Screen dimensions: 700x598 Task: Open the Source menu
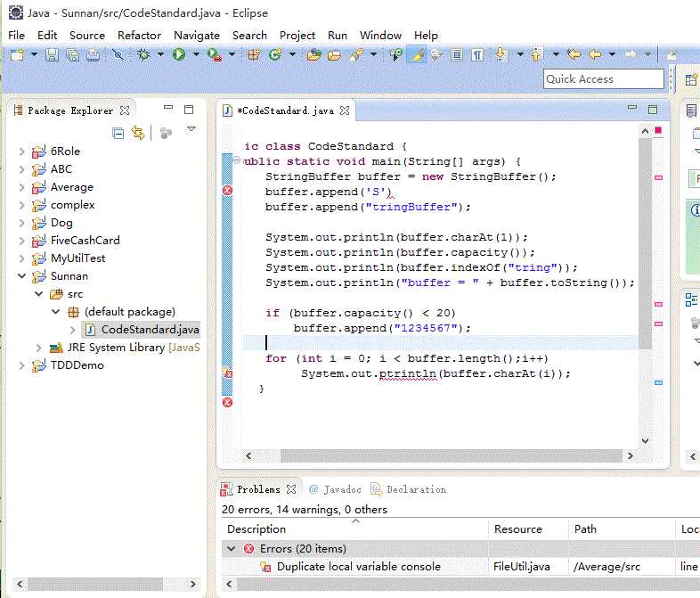(x=87, y=36)
